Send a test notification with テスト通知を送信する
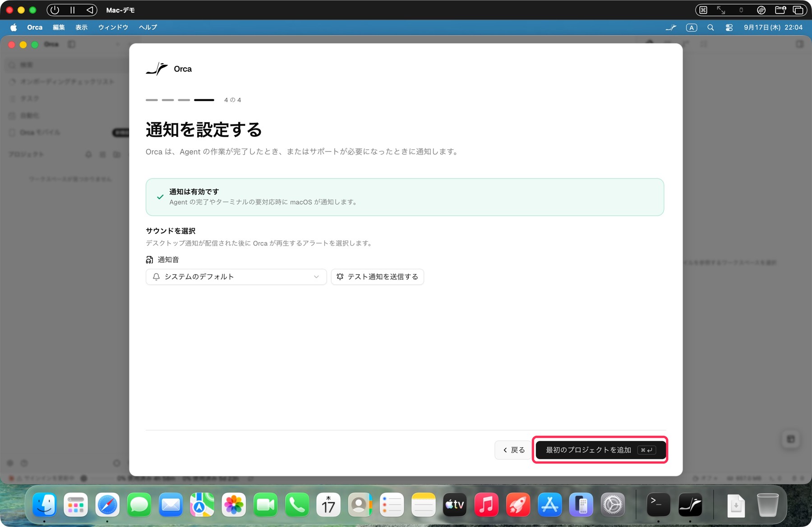Screen dimensions: 812x527 tap(378, 277)
